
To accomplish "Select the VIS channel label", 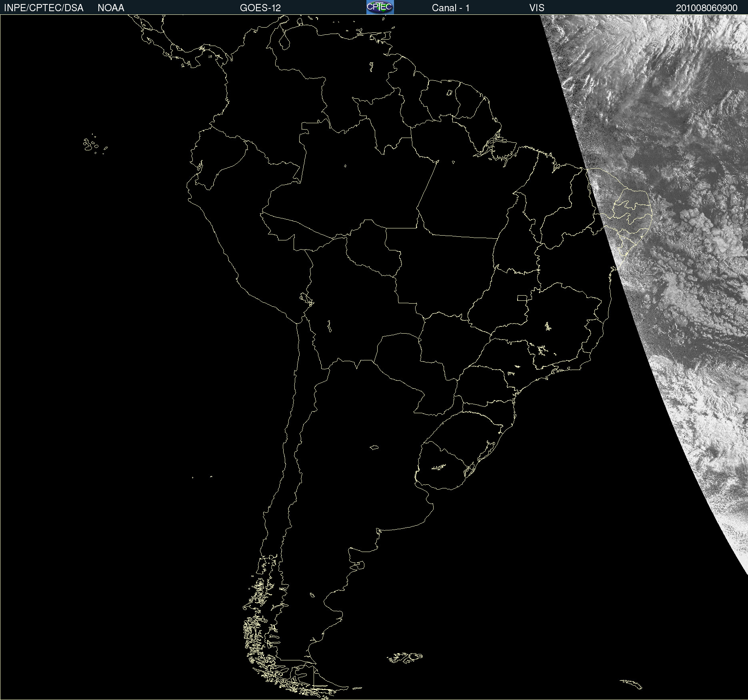I will click(x=537, y=8).
